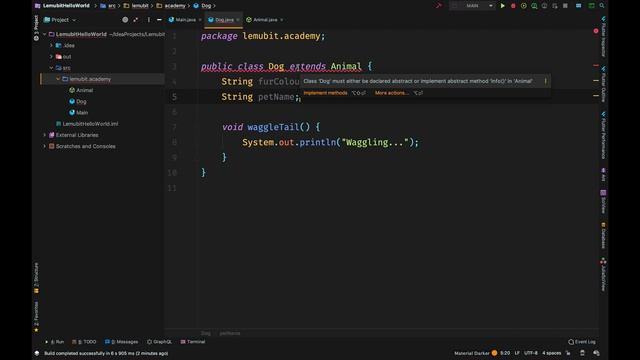Click the error stripe mark beside line 3
Screen dimensions: 640x360
pyautogui.click(x=596, y=65)
